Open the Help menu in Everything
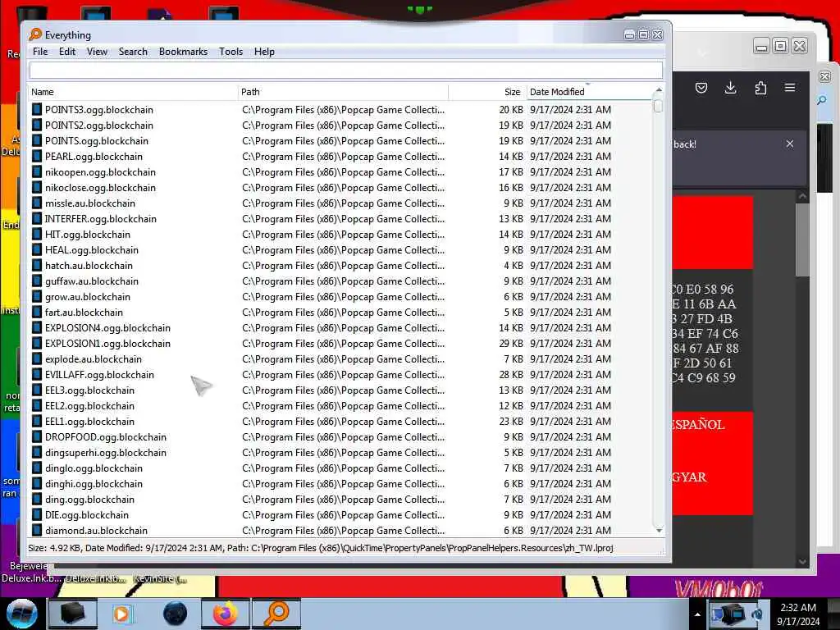This screenshot has height=630, width=840. (x=264, y=52)
